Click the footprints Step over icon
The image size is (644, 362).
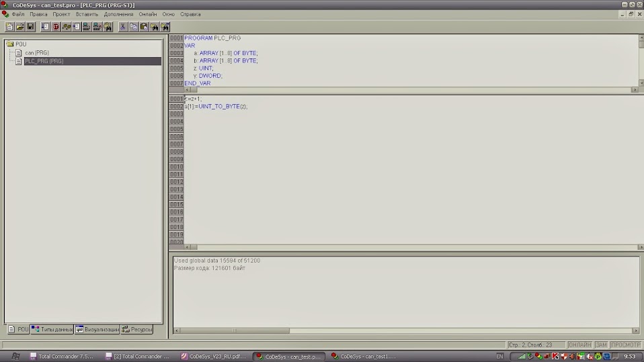[66, 27]
